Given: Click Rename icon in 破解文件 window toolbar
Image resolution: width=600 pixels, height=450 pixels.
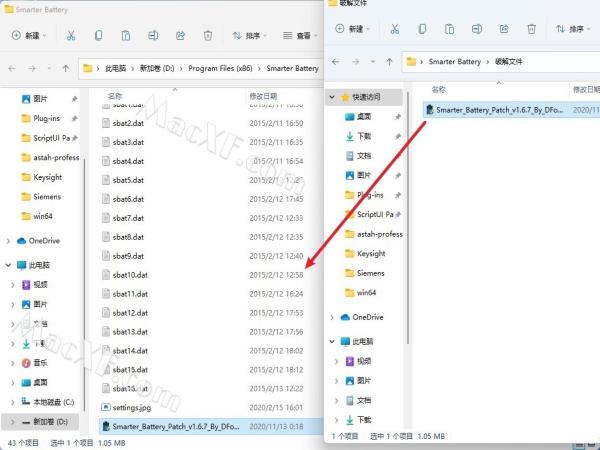Looking at the screenshot, I should pyautogui.click(x=477, y=29).
